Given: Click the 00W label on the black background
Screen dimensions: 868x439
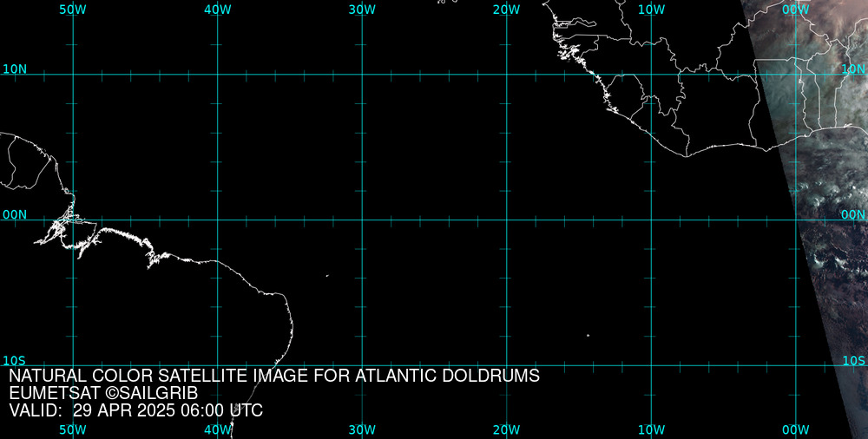Looking at the screenshot, I should tap(796, 429).
